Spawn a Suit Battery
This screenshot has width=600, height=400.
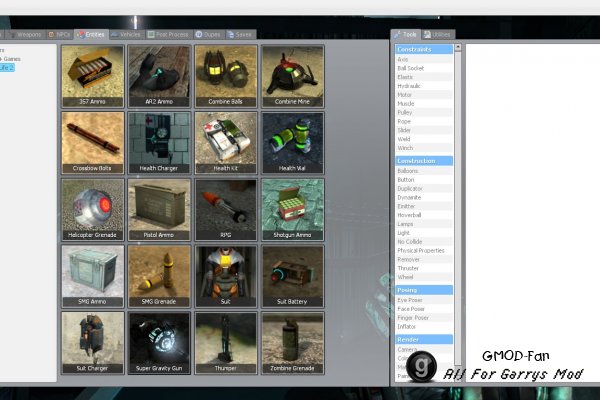[292, 276]
